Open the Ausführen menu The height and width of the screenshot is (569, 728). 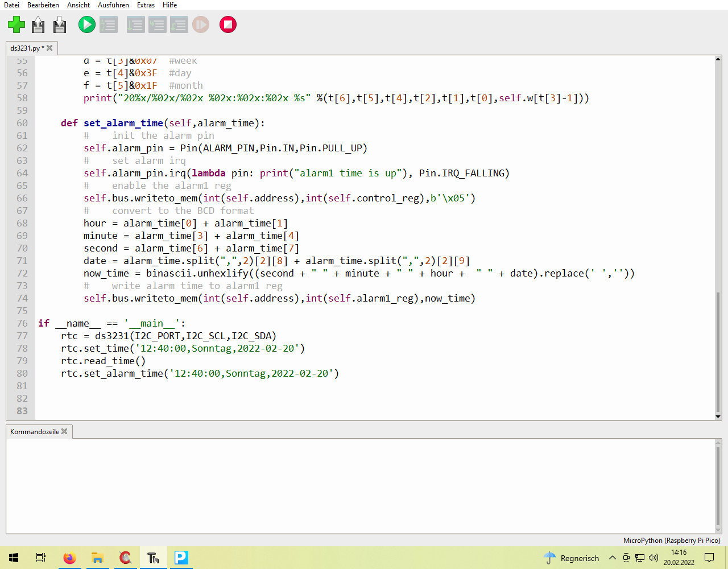(113, 5)
